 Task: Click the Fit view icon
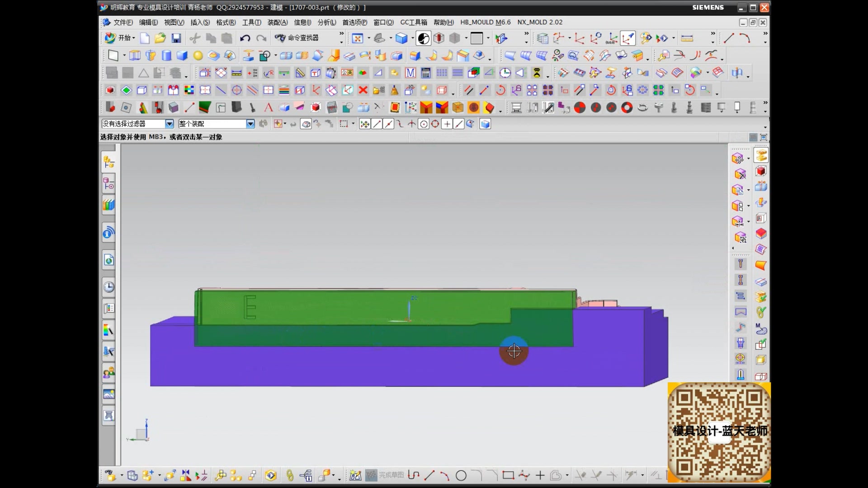pos(358,38)
